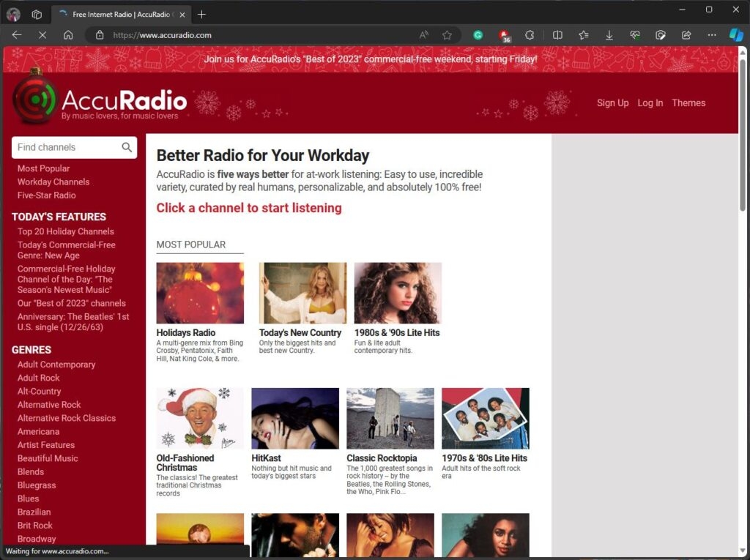The width and height of the screenshot is (750, 560).
Task: Close the AccuRadio tab
Action: 182,15
